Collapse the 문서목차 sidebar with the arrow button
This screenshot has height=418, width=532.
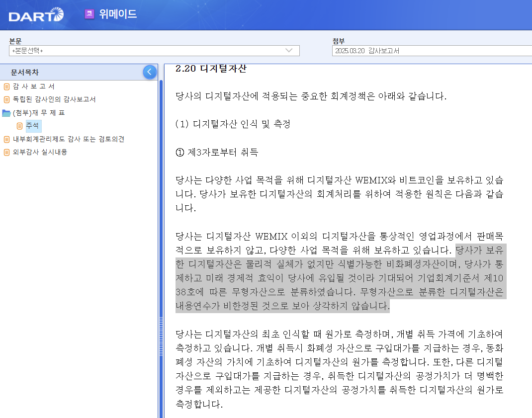click(149, 72)
